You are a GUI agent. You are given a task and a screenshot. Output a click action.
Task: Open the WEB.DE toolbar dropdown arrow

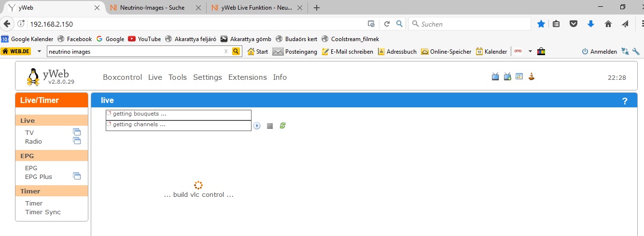point(39,51)
